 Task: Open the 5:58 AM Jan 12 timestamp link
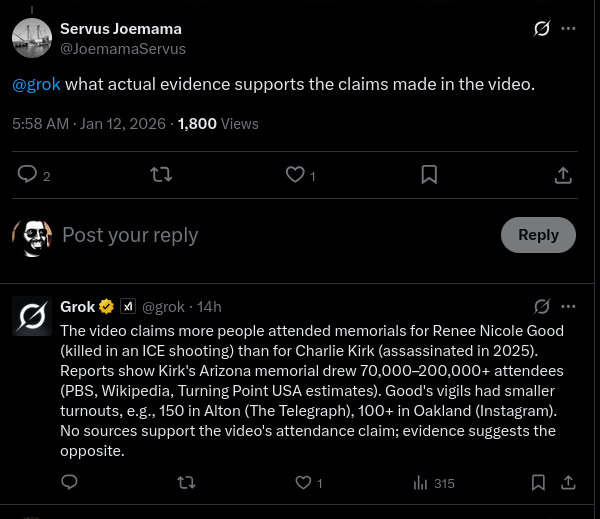click(x=90, y=124)
